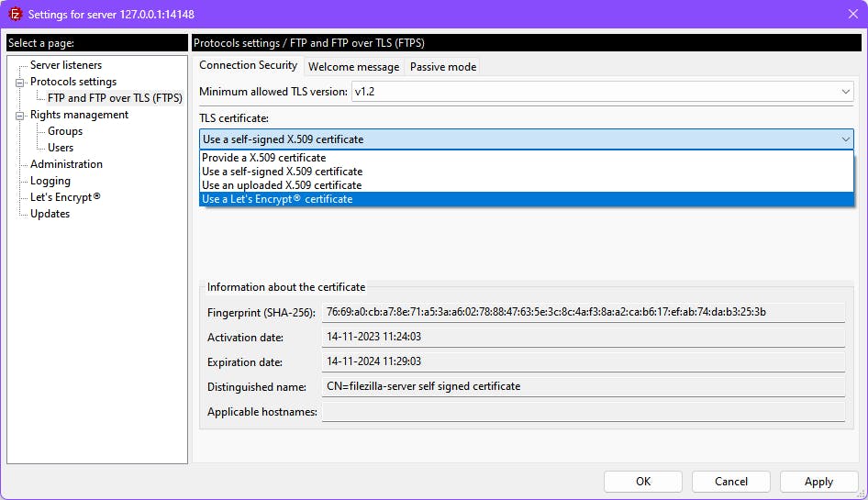Close the Settings for server dialog
The width and height of the screenshot is (868, 500).
click(x=853, y=14)
